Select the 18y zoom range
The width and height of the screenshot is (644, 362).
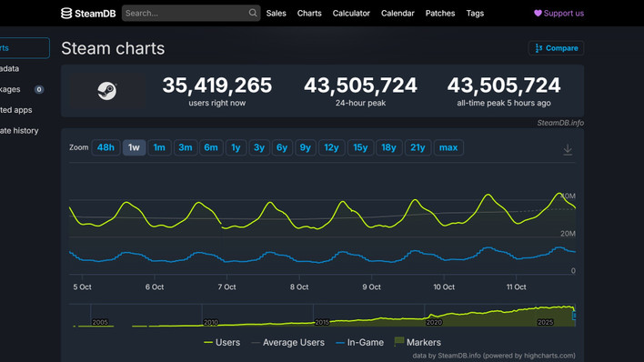[x=389, y=147]
